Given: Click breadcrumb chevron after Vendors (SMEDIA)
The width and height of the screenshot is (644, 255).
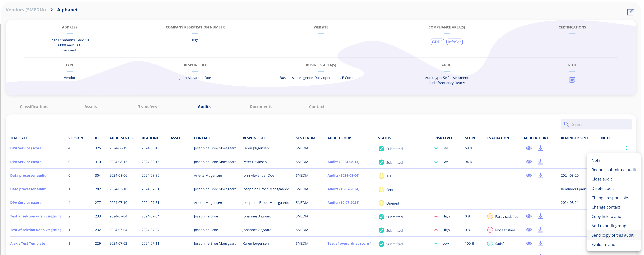Looking at the screenshot, I should (51, 10).
